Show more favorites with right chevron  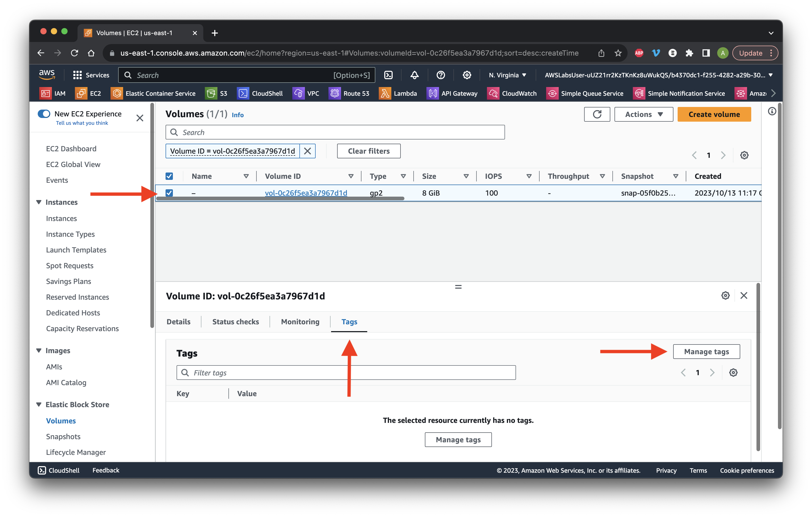click(773, 94)
